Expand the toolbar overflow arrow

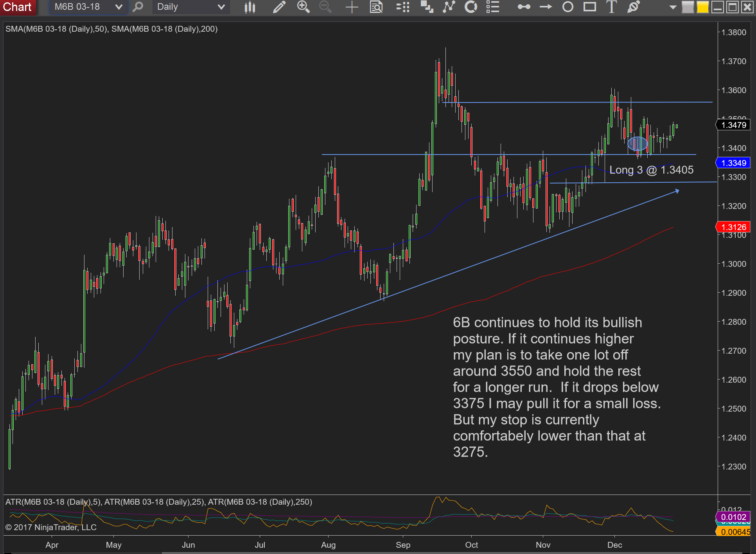pyautogui.click(x=673, y=7)
